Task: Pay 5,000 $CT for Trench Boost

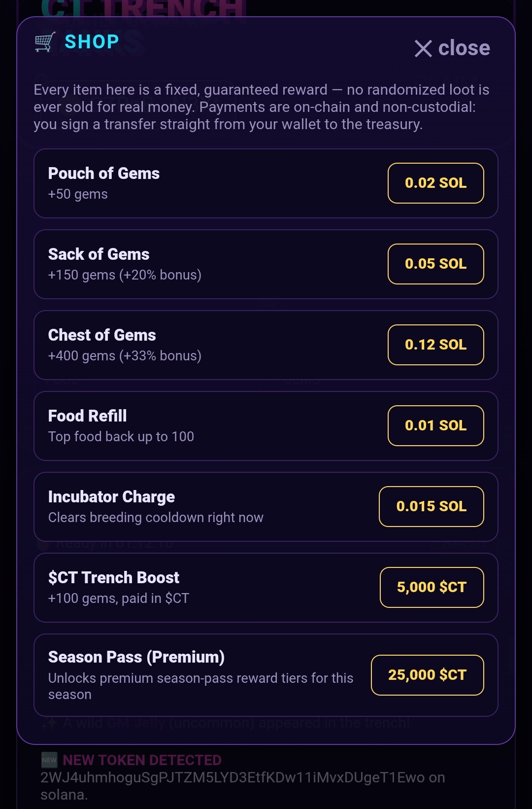Action: coord(432,587)
